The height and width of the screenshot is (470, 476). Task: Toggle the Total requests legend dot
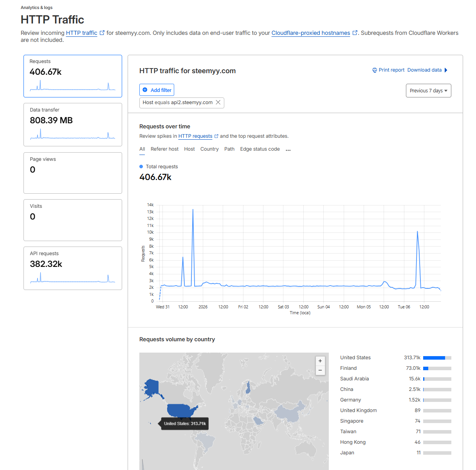coord(141,167)
